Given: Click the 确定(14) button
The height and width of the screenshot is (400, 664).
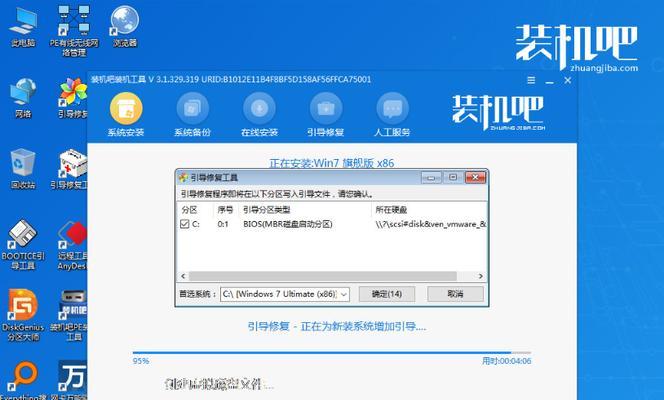Looking at the screenshot, I should [x=387, y=294].
